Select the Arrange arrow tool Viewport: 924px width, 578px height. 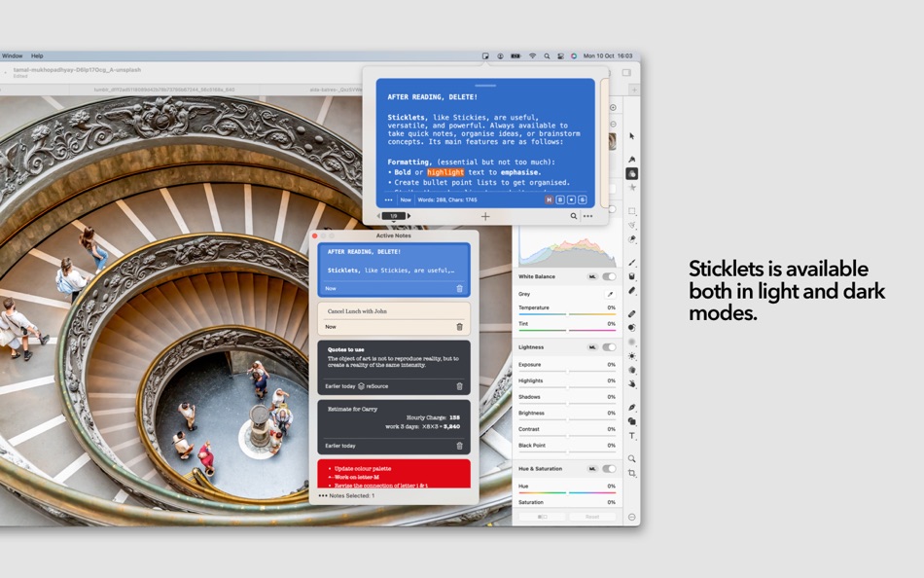tap(631, 136)
